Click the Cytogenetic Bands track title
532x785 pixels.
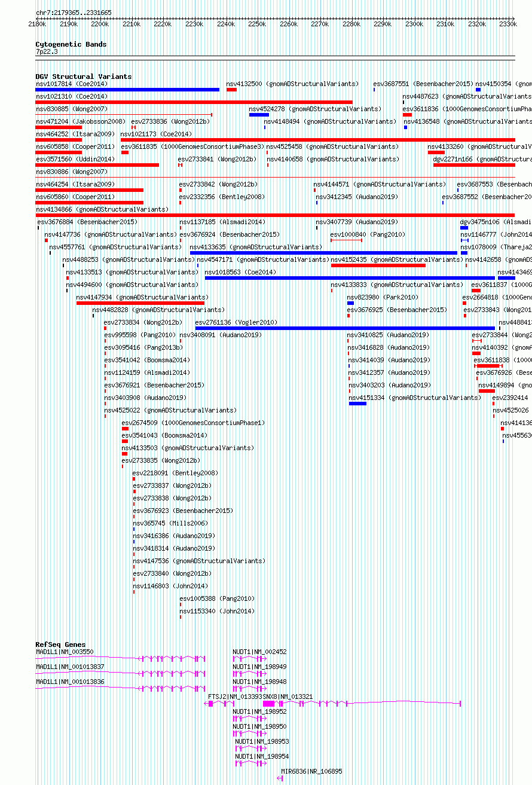(x=71, y=44)
